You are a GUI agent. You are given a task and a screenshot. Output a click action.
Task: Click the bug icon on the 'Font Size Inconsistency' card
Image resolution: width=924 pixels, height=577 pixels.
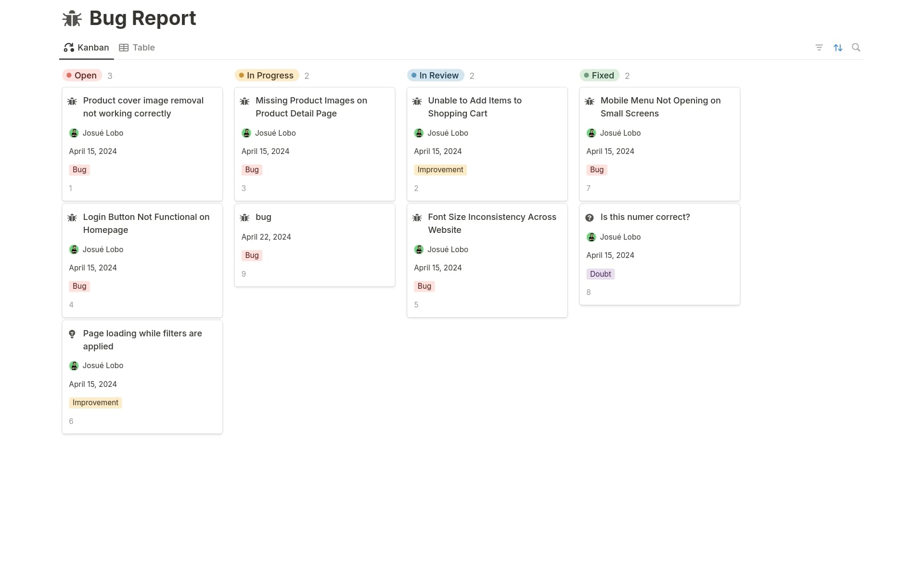pyautogui.click(x=417, y=218)
